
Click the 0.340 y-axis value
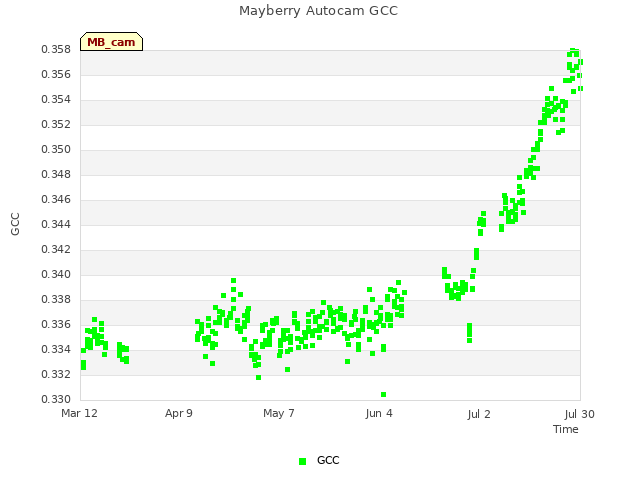pyautogui.click(x=56, y=275)
